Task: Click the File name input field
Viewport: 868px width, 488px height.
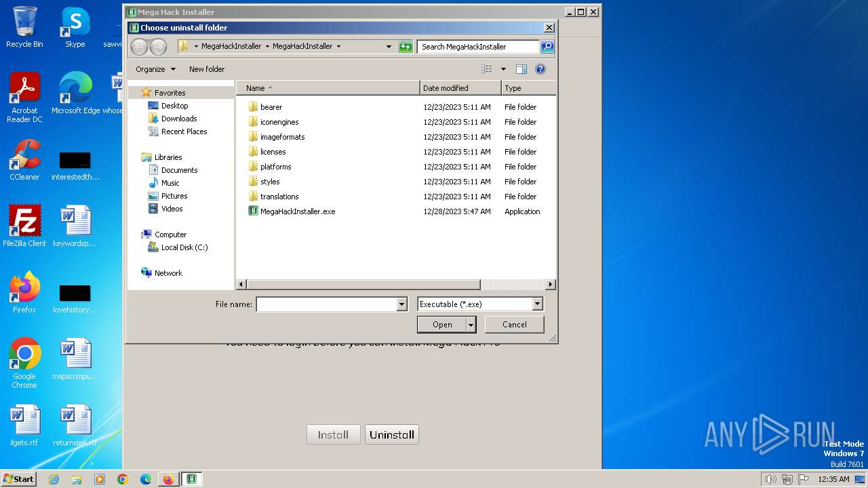Action: pos(326,304)
